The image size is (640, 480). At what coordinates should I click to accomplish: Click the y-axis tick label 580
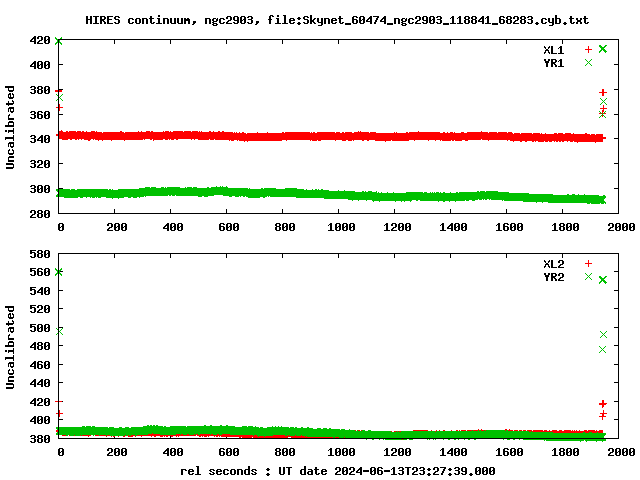[40, 254]
